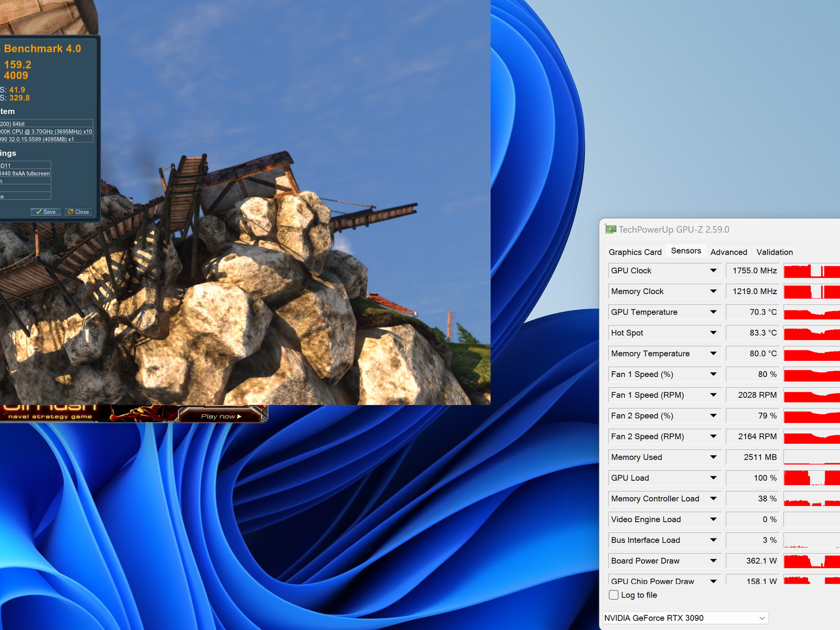Click the benchmark score 4009
840x630 pixels.
tap(16, 75)
